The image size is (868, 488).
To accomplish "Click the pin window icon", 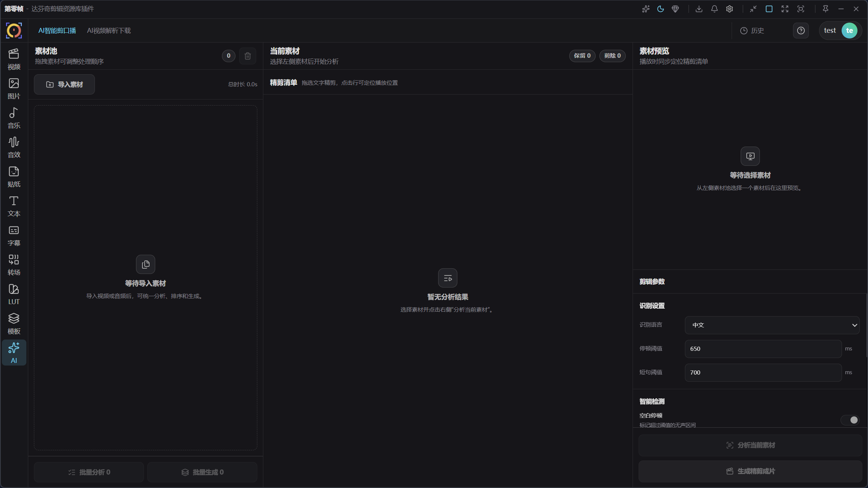I will (825, 9).
